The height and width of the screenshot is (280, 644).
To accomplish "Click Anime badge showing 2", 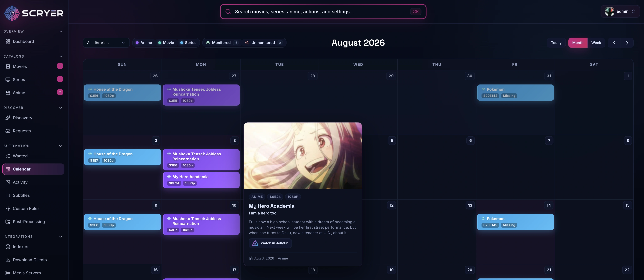I will pyautogui.click(x=60, y=92).
